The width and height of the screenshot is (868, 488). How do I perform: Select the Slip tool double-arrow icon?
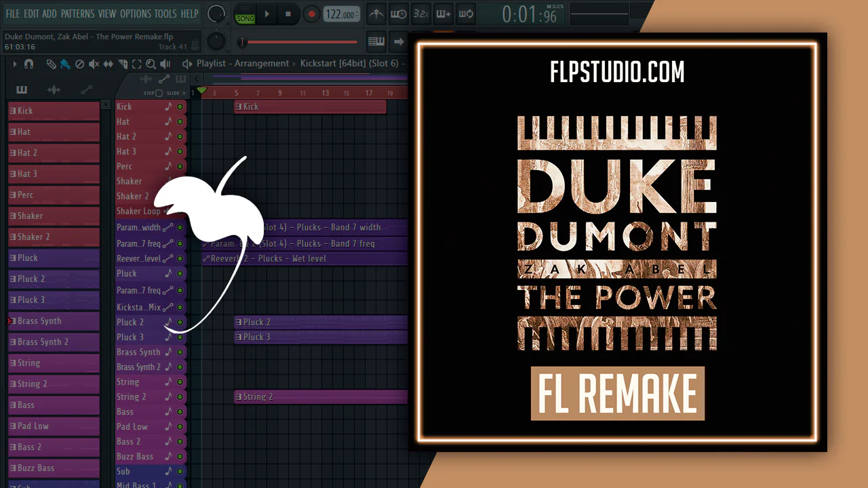pos(108,64)
